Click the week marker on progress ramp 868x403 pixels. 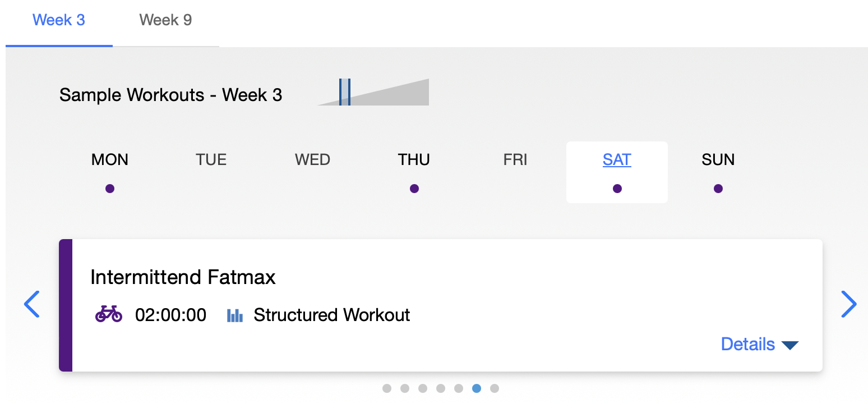tap(345, 92)
